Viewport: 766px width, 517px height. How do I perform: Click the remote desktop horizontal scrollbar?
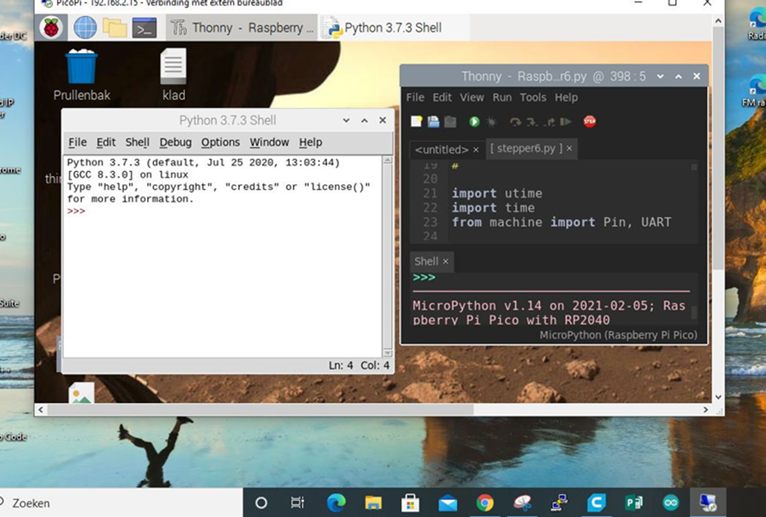coord(260,409)
